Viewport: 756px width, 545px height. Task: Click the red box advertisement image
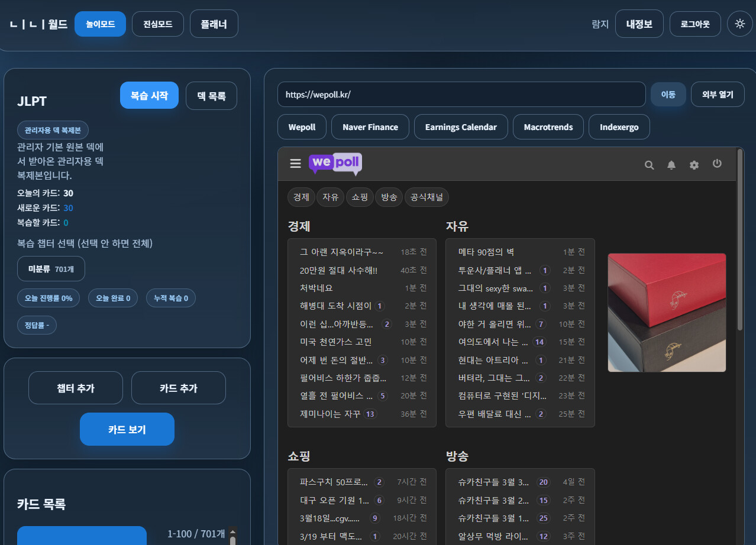click(667, 312)
